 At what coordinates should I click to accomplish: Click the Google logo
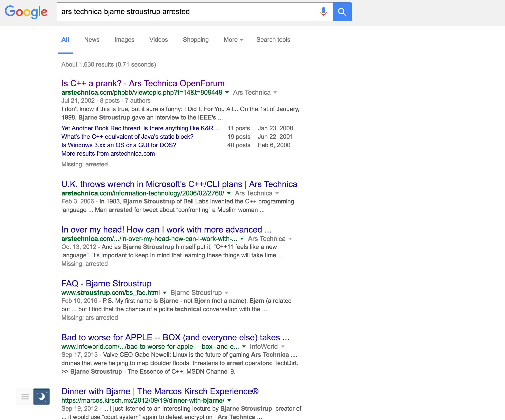tap(26, 12)
